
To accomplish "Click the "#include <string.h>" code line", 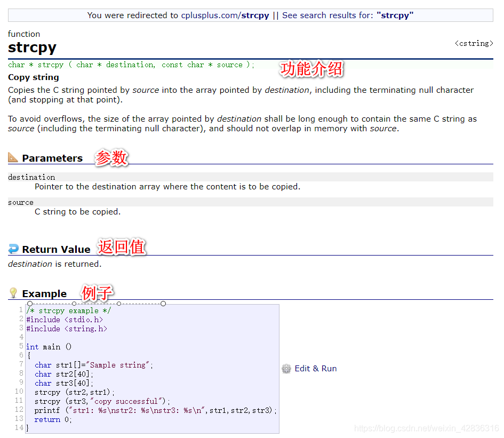I will 67,329.
